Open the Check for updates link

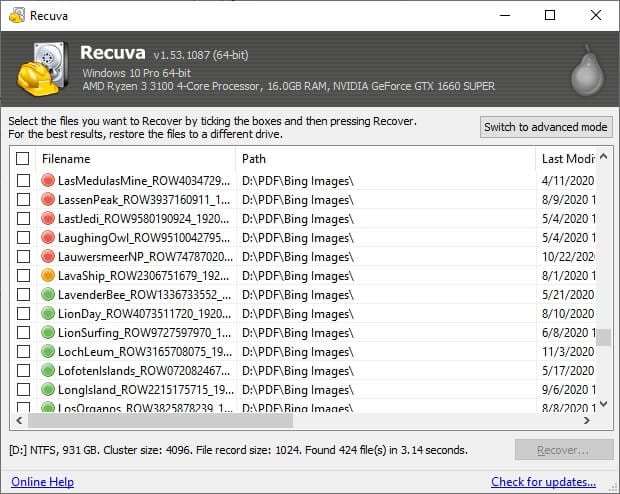click(543, 482)
